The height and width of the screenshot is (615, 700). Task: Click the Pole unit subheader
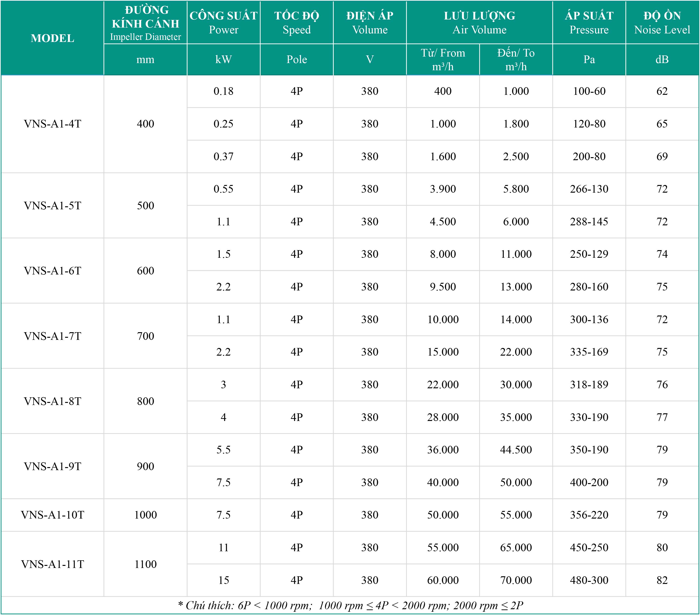tap(296, 60)
